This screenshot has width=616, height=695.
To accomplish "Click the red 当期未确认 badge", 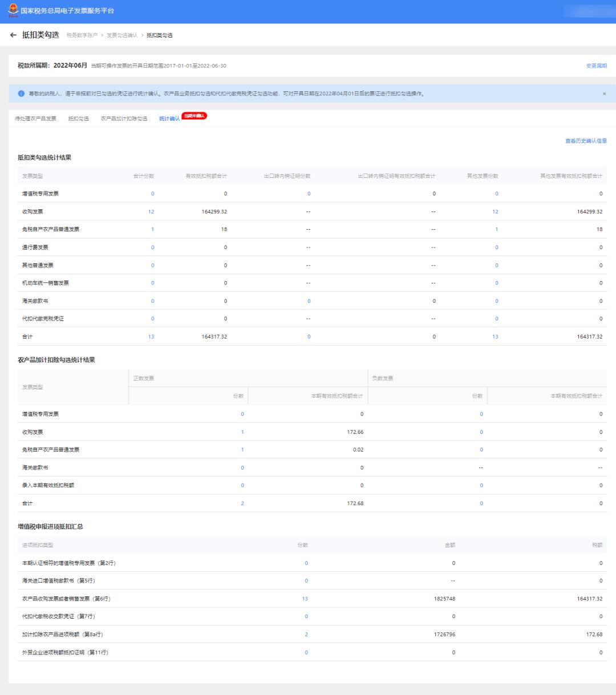I will [194, 116].
